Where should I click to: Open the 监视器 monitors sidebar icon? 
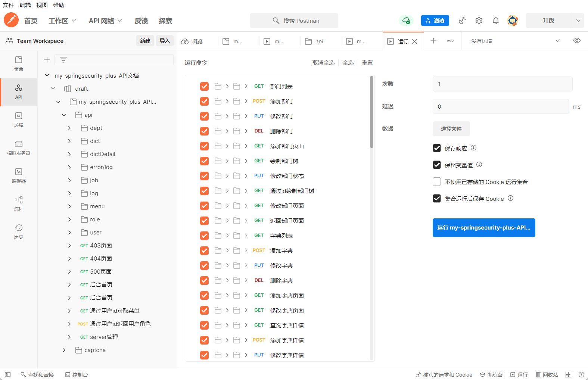pos(19,176)
